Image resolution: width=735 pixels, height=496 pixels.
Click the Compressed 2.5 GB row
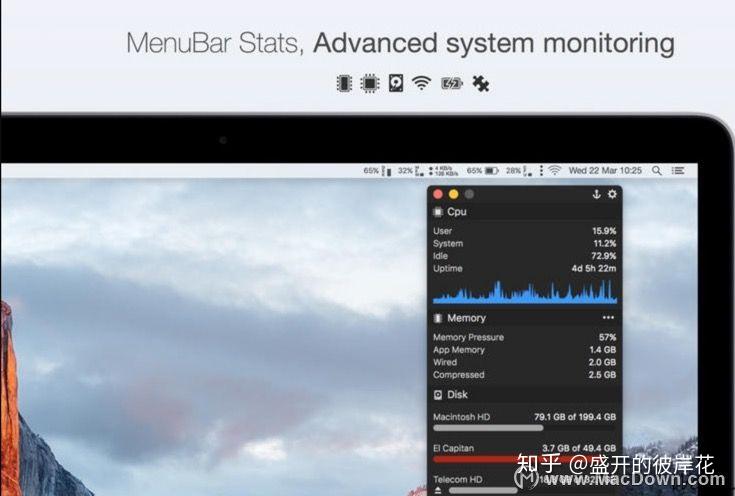pyautogui.click(x=525, y=375)
